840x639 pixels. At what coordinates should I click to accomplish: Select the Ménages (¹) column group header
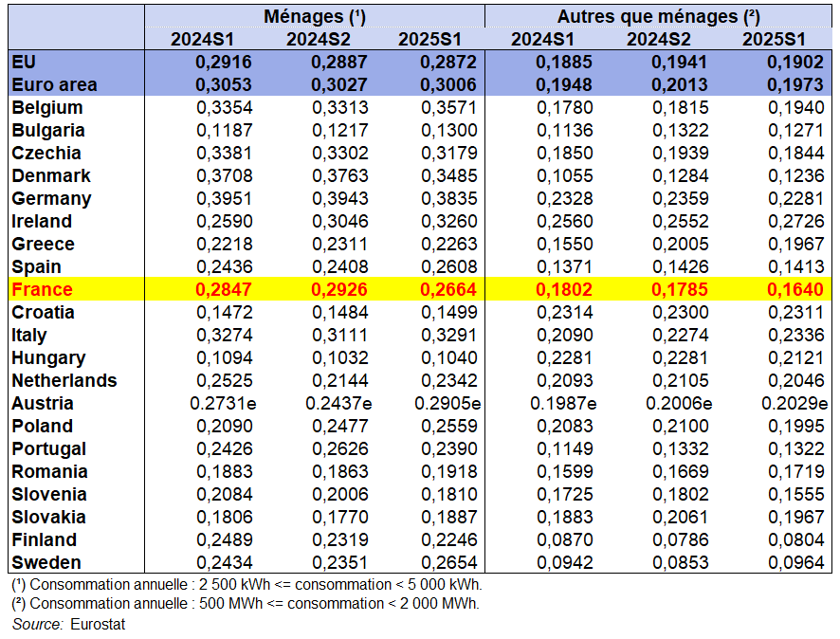tap(314, 16)
